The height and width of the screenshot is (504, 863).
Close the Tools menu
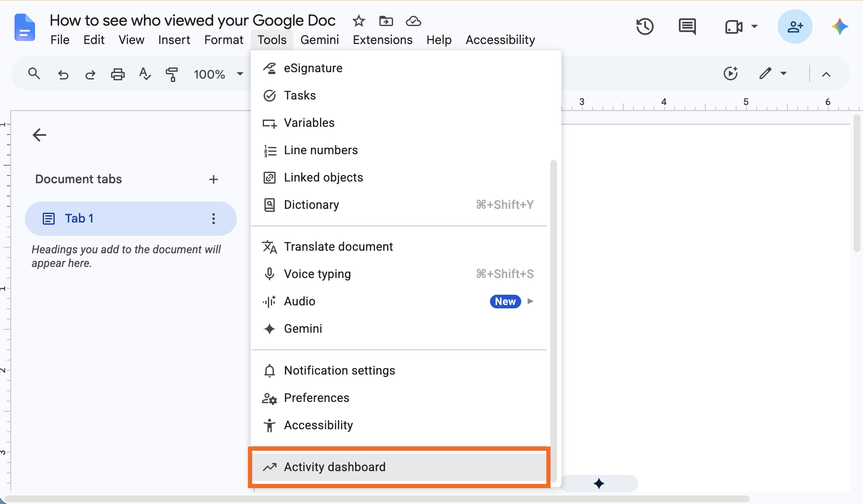[x=272, y=40]
